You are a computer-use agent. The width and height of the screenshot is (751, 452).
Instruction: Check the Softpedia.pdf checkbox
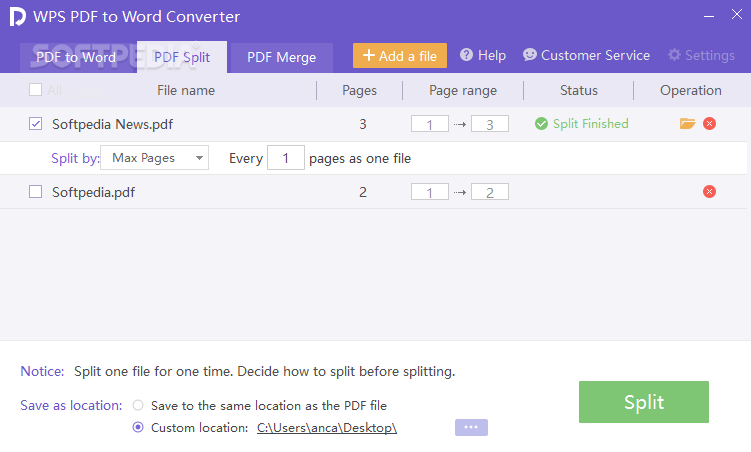coord(35,192)
